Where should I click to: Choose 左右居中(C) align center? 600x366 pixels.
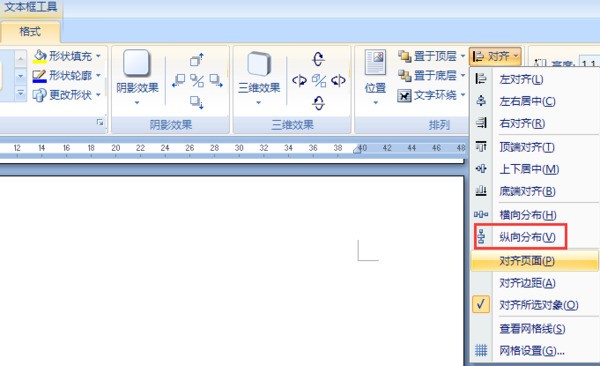(535, 101)
